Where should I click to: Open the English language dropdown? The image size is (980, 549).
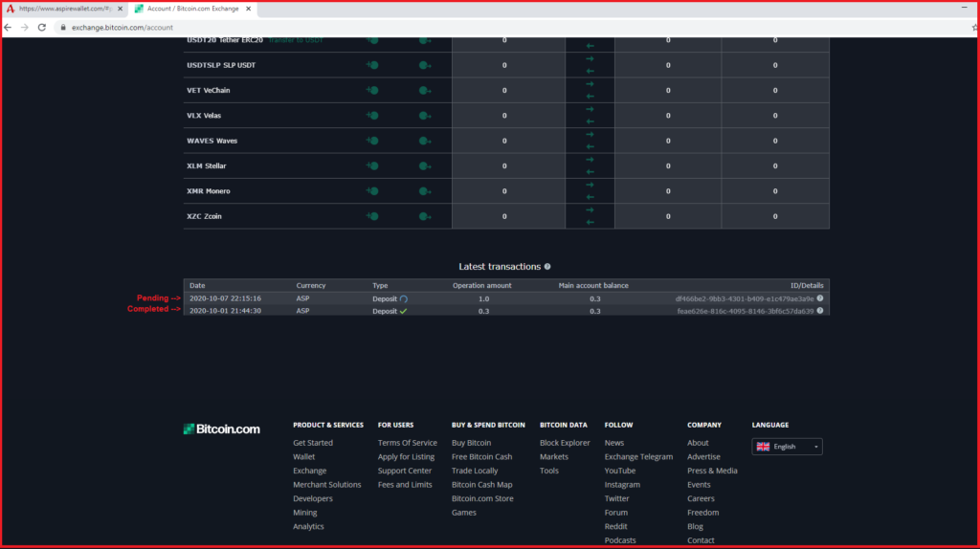click(787, 447)
